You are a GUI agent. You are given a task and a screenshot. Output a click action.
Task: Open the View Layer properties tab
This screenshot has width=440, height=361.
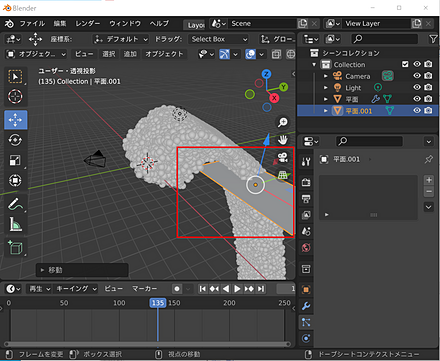[x=306, y=215]
